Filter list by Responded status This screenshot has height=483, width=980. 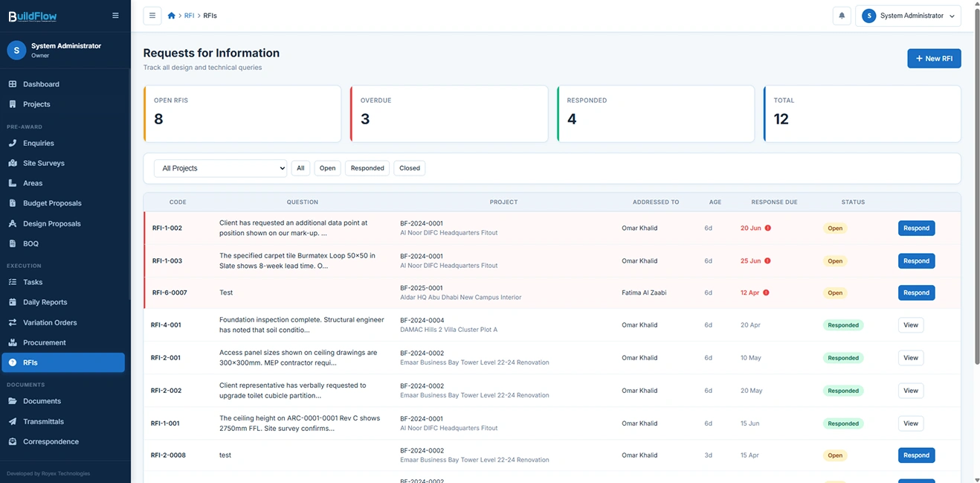[x=367, y=168]
